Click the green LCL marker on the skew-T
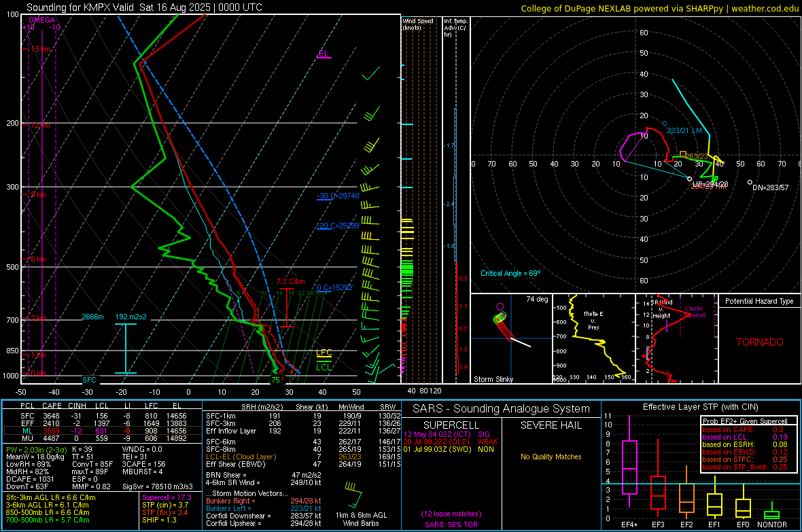Screen dimensions: 802x532 point(324,367)
